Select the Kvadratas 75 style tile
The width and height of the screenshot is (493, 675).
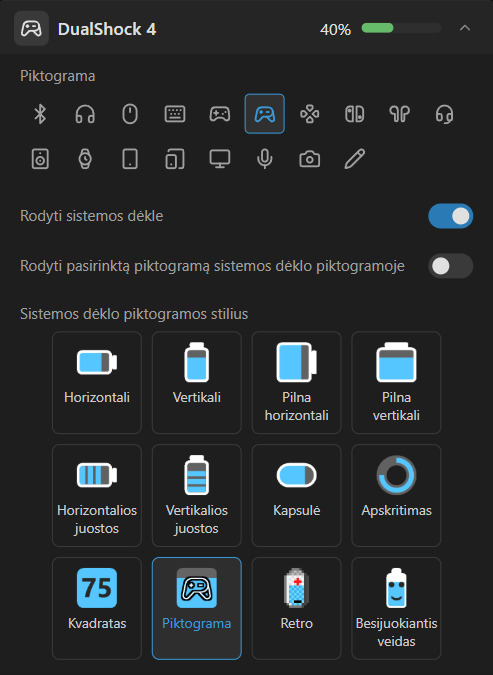click(x=97, y=608)
